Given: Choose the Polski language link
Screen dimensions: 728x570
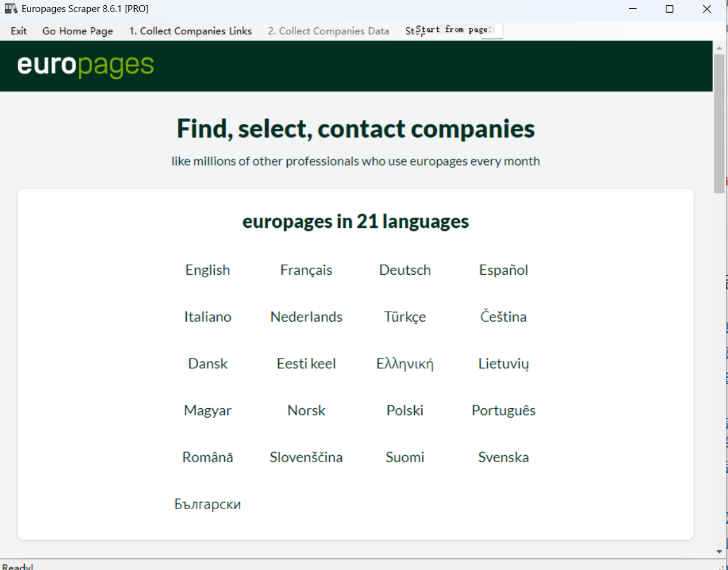Looking at the screenshot, I should [x=405, y=410].
